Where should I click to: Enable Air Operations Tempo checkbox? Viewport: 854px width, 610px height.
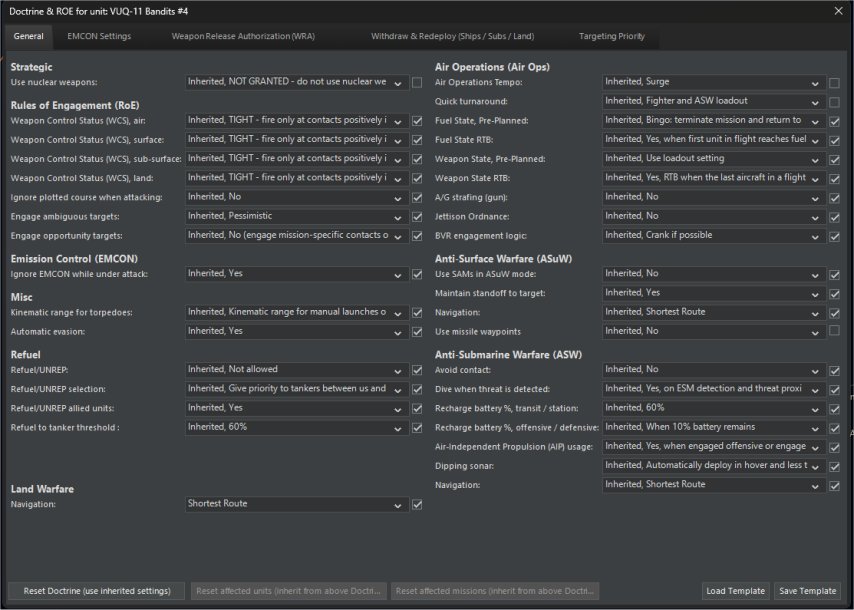click(x=834, y=83)
